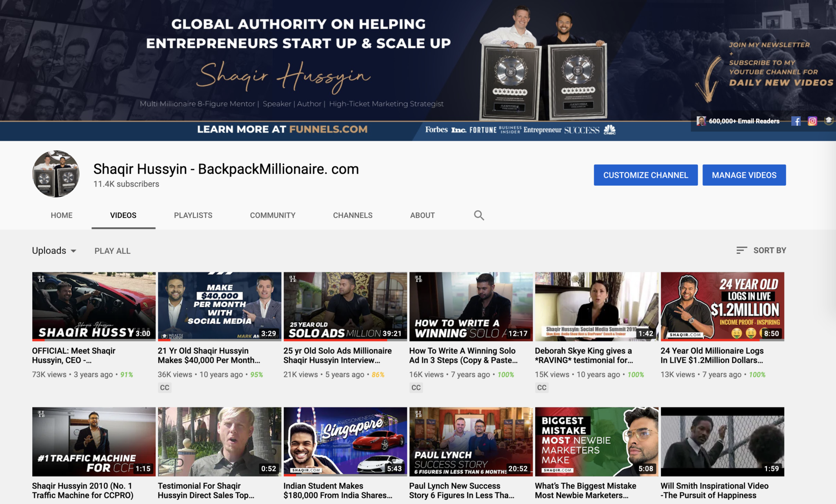Viewport: 836px width, 504px height.
Task: Select the VIDEOS tab
Action: click(x=123, y=215)
